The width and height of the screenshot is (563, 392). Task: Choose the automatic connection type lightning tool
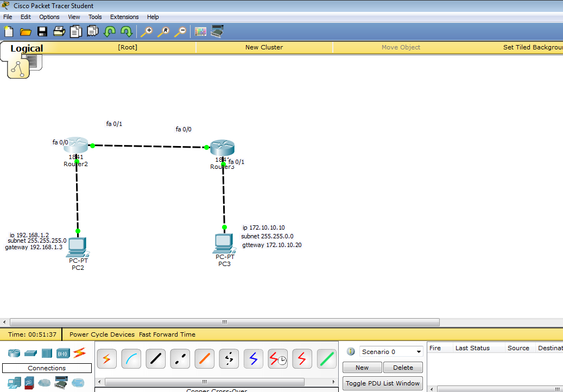[106, 359]
